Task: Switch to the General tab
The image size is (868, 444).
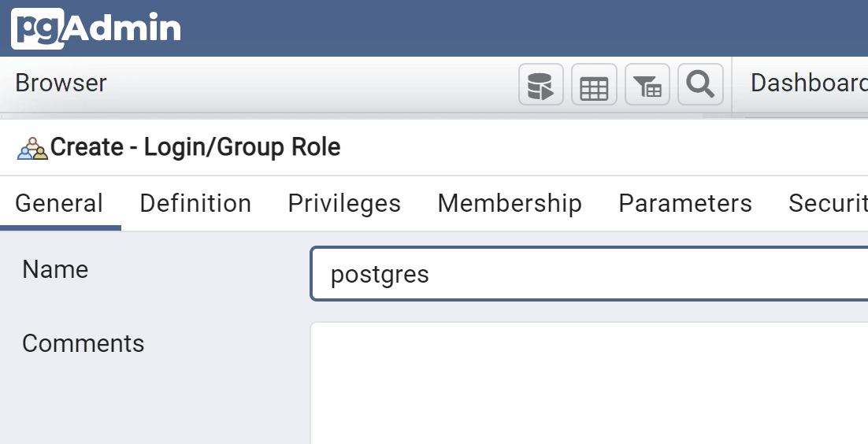Action: [x=59, y=204]
